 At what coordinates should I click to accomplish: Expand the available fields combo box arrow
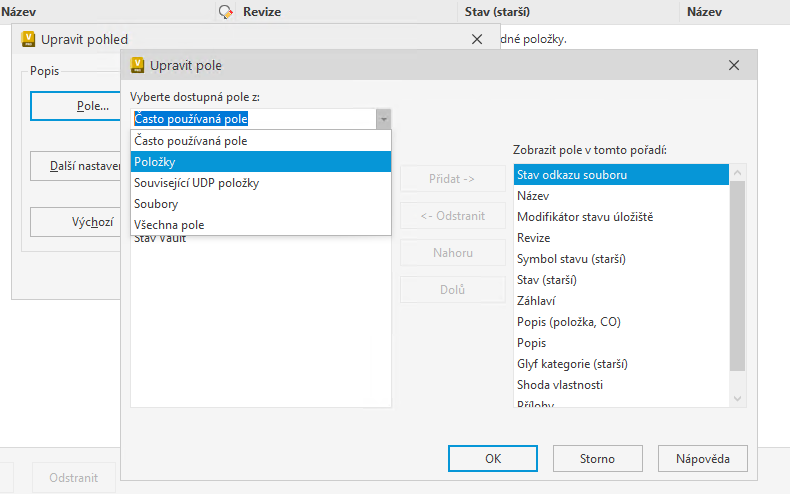[x=383, y=119]
